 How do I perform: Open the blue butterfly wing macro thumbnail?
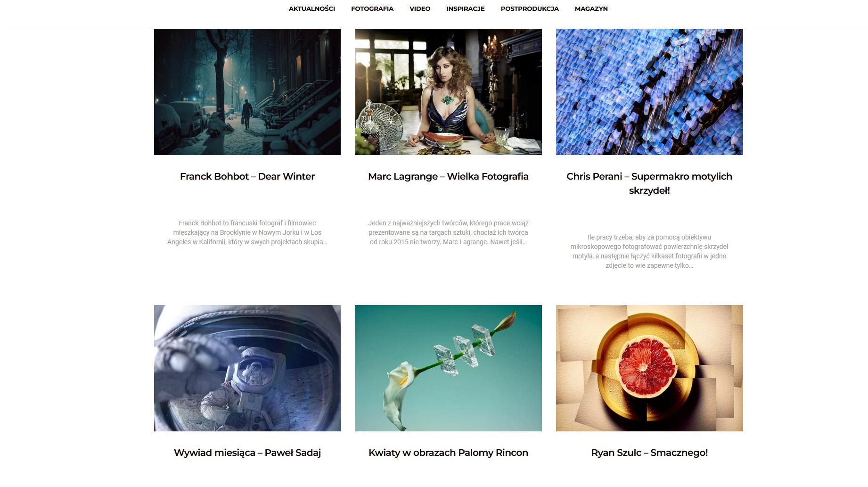[x=649, y=92]
